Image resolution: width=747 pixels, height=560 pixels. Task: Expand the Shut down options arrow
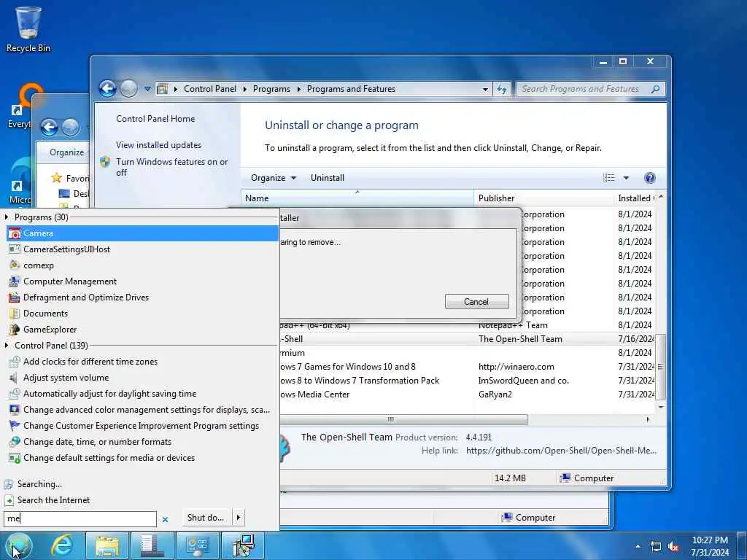239,518
